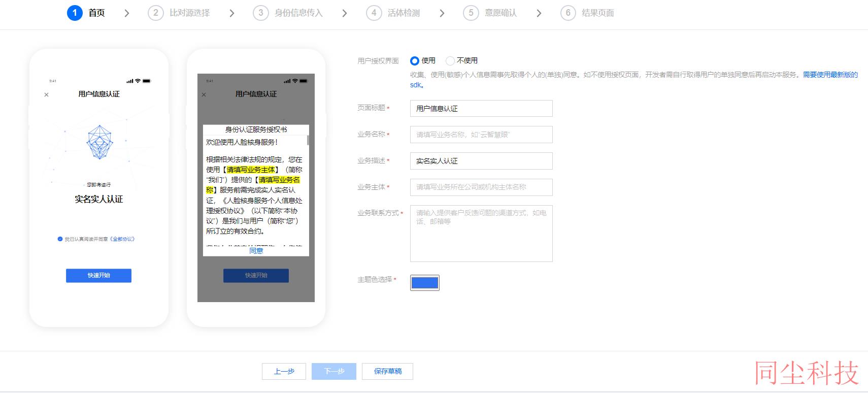Edit the 页面标题 field containing 用户信息认证

481,109
